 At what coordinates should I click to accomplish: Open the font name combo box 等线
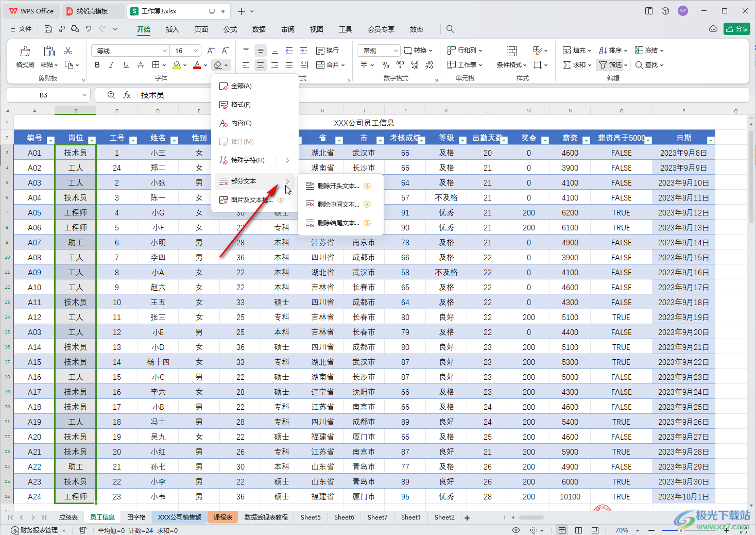click(x=130, y=51)
